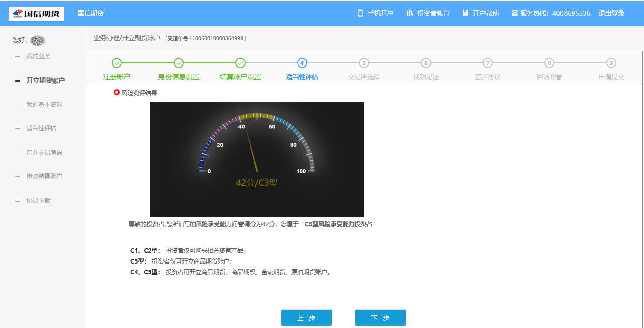The height and width of the screenshot is (328, 644).
Task: Select the 签署协议 step label
Action: 488,77
